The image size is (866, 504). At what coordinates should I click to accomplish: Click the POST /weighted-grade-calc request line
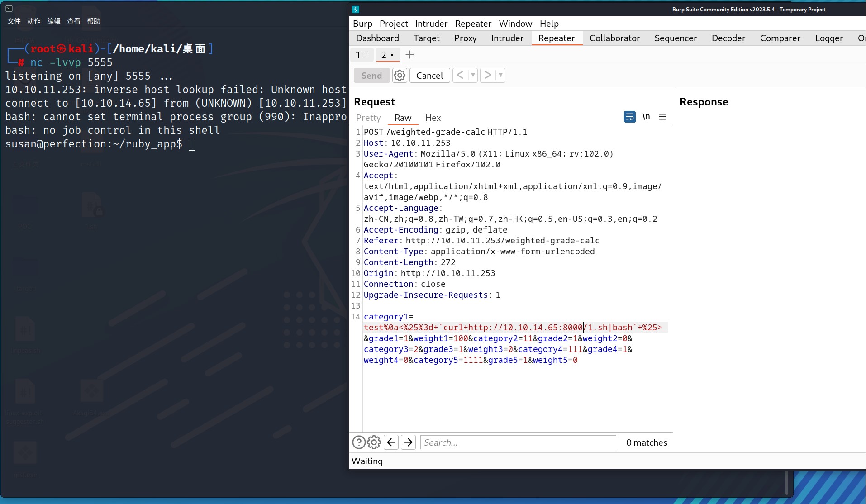click(x=445, y=132)
